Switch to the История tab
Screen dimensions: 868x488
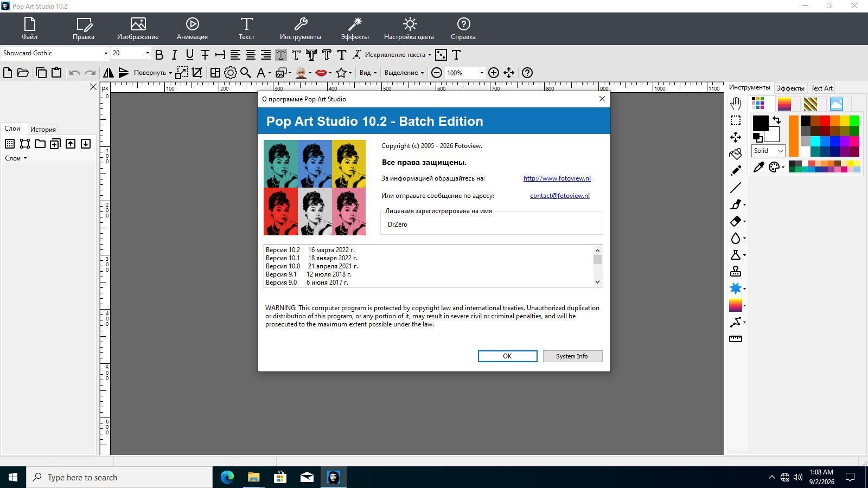tap(43, 130)
